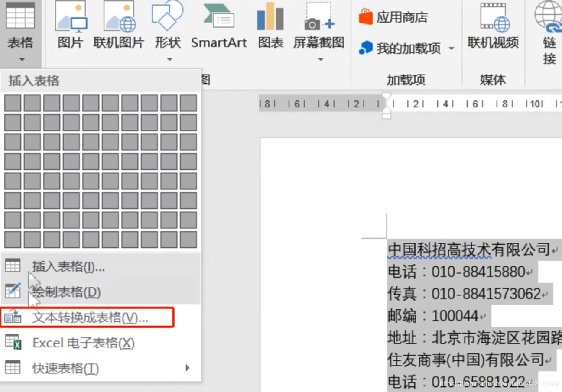Click the line 电话：010-88415880
The width and height of the screenshot is (562, 392).
457,272
